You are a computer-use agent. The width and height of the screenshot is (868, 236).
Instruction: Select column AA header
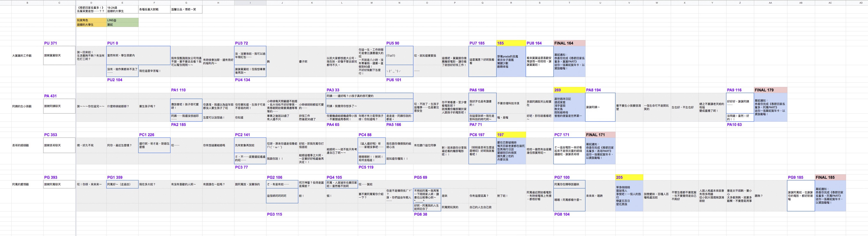point(770,3)
